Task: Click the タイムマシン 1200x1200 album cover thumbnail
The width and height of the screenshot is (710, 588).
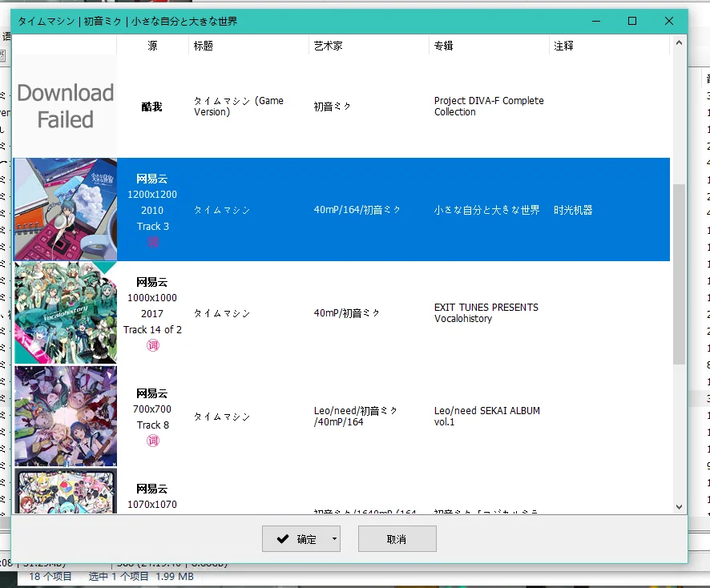Action: click(65, 209)
